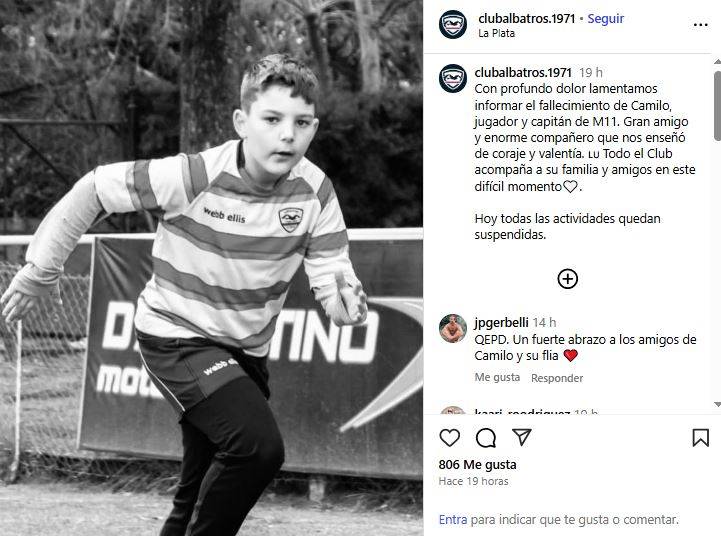Screen dimensions: 721x536
Task: Like the post with the heart icon
Action: click(x=449, y=438)
